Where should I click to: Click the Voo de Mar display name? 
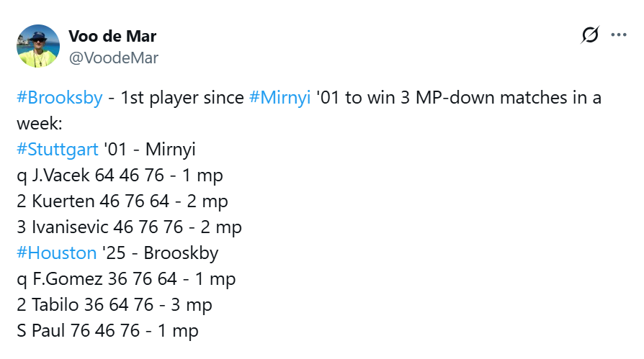coord(112,36)
